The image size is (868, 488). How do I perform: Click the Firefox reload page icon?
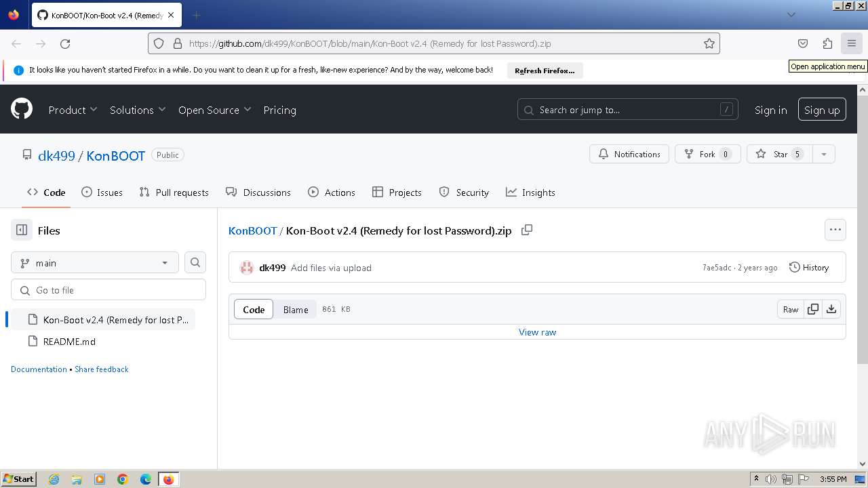[65, 43]
